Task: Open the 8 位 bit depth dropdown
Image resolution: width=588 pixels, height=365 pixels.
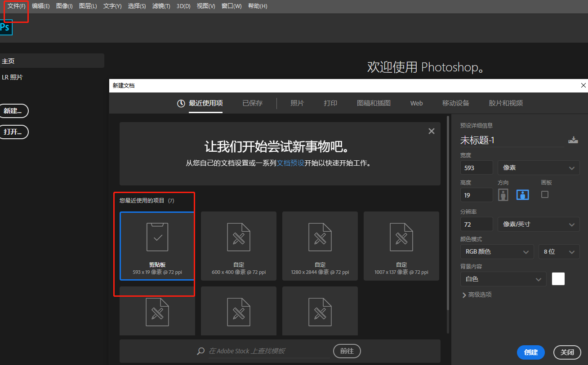Action: click(x=559, y=252)
